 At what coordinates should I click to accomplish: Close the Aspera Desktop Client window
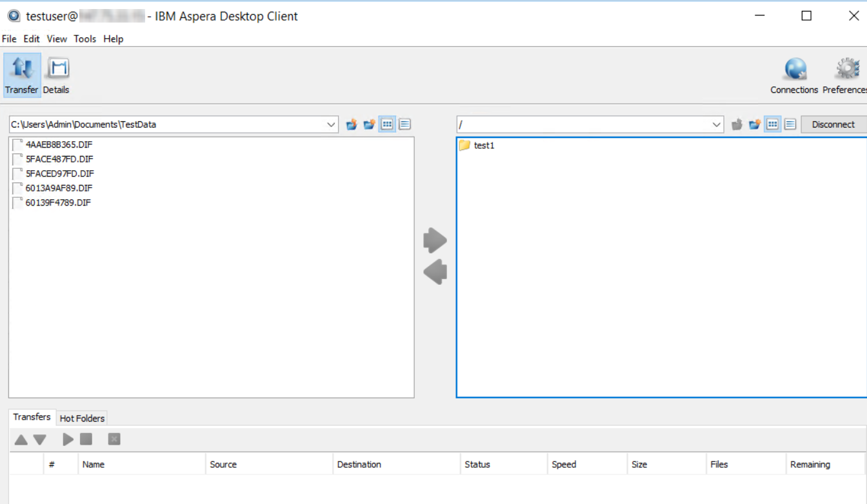853,16
